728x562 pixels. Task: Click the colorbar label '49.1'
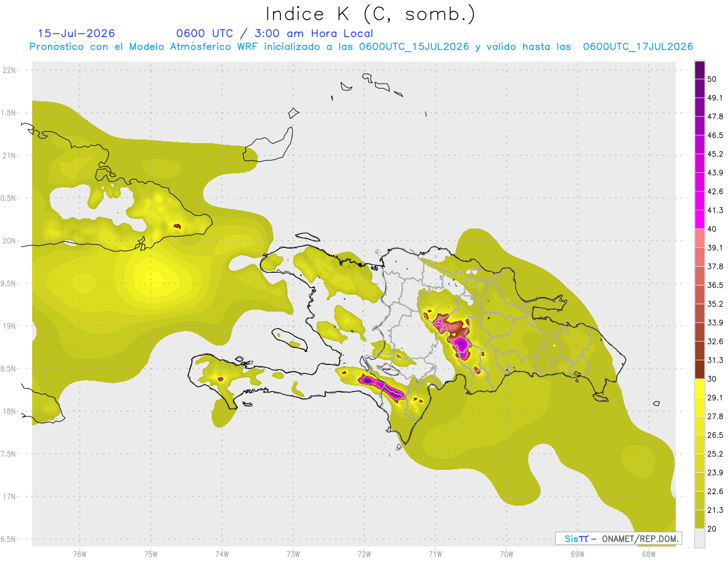(x=716, y=98)
